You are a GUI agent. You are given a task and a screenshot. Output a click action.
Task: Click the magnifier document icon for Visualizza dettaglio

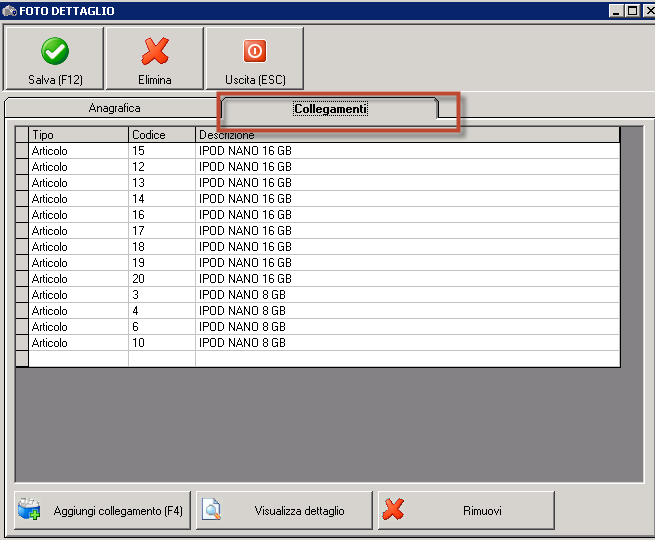pyautogui.click(x=211, y=510)
